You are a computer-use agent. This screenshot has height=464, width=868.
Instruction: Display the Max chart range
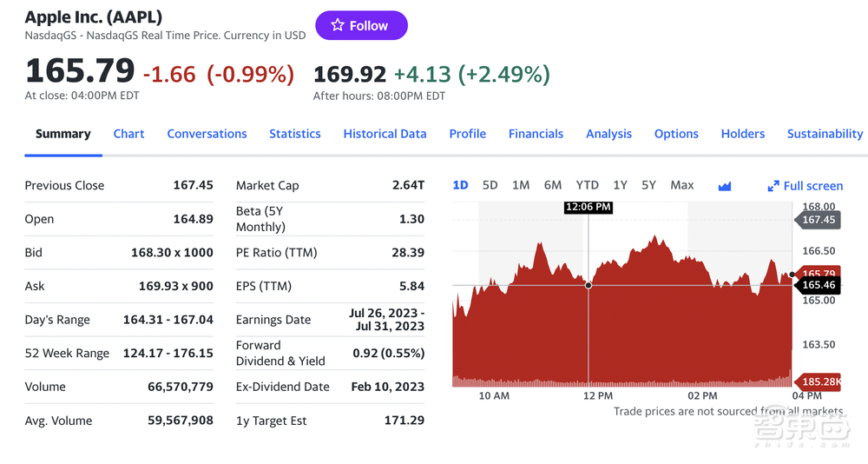point(682,185)
